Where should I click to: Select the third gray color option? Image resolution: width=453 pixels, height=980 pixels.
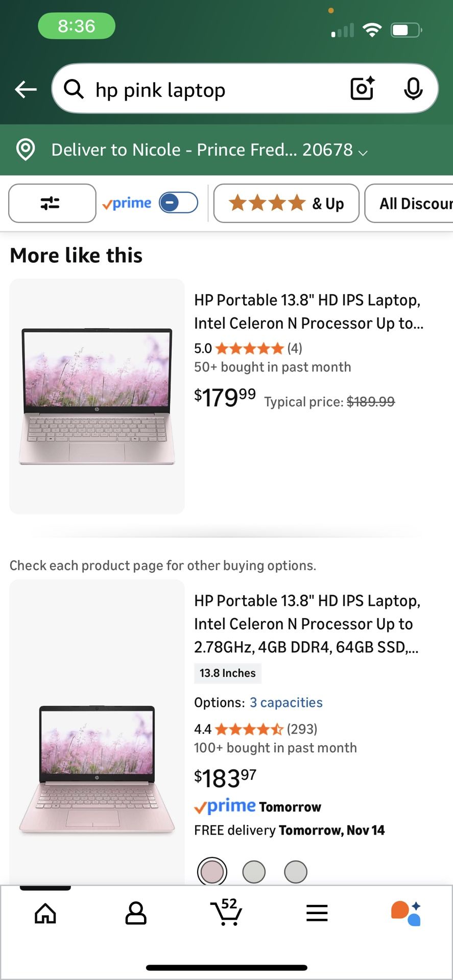pyautogui.click(x=295, y=871)
